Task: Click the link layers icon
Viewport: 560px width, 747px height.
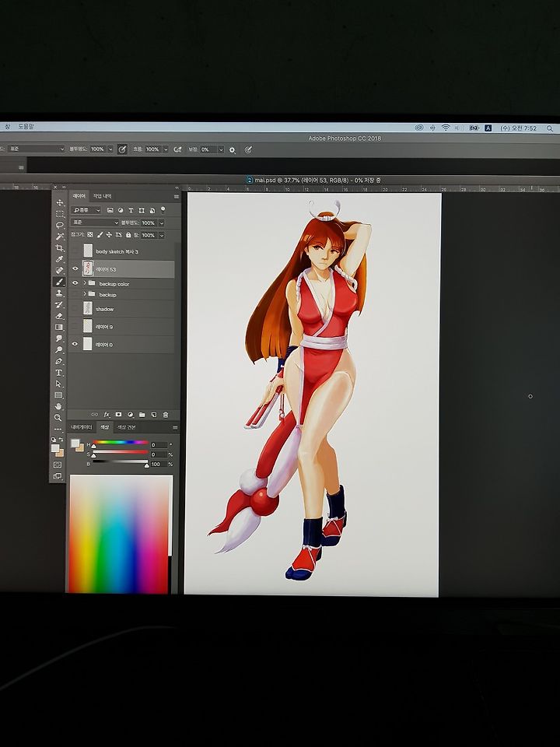Action: coord(95,415)
